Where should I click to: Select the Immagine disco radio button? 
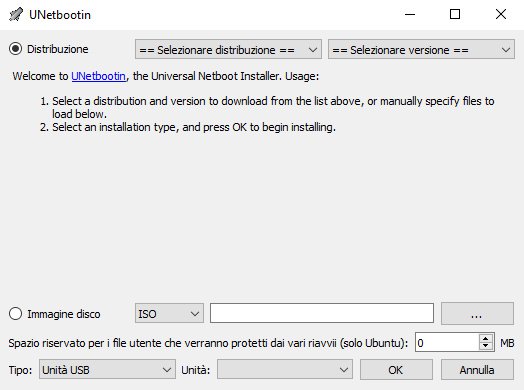pos(15,314)
